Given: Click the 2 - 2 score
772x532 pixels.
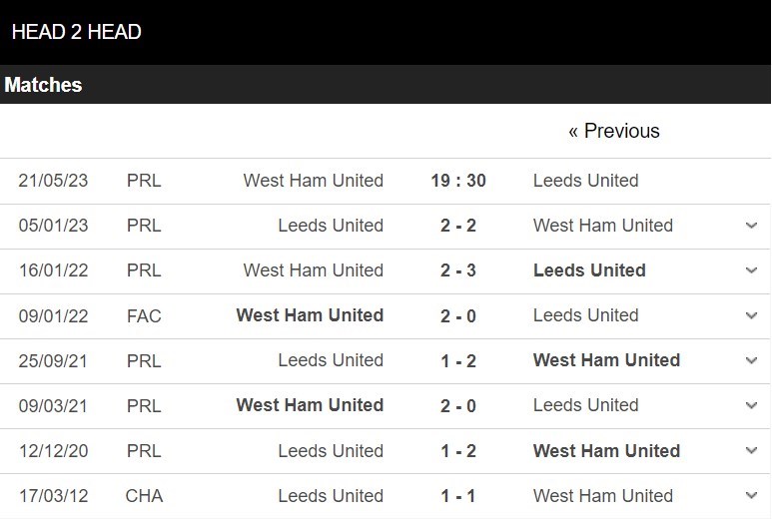Looking at the screenshot, I should click(458, 226).
